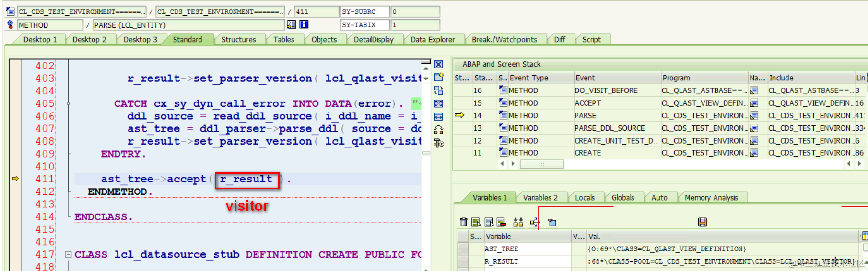Click the horizontal maximize tool icon beside the editor
Viewport: 868px width, 271px height.
[438, 116]
